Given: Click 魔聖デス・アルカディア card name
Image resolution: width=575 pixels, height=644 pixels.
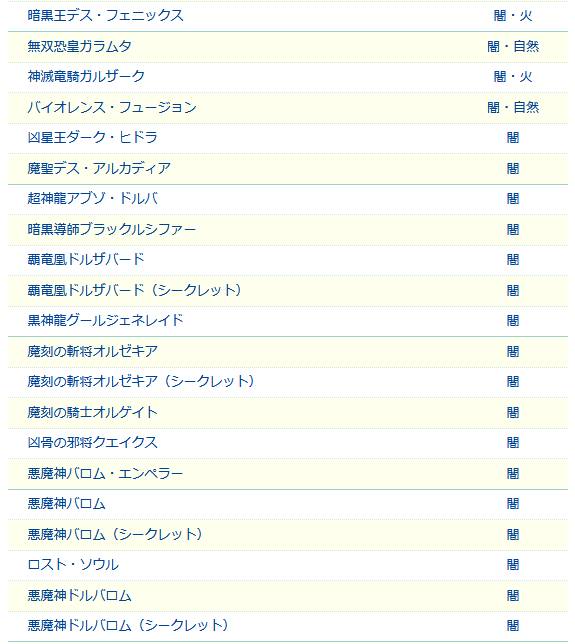Looking at the screenshot, I should tap(99, 168).
